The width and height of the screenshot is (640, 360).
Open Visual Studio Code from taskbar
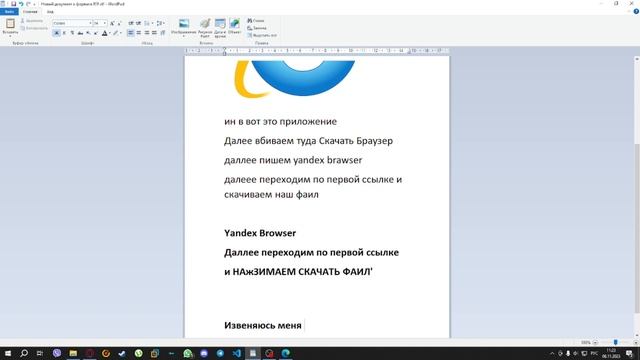237,353
